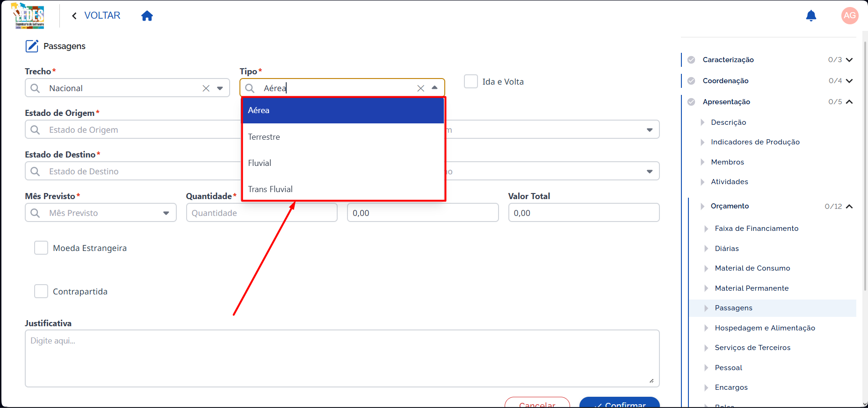The image size is (868, 408).
Task: Click the arrow icon beside Descrição
Action: (x=702, y=122)
